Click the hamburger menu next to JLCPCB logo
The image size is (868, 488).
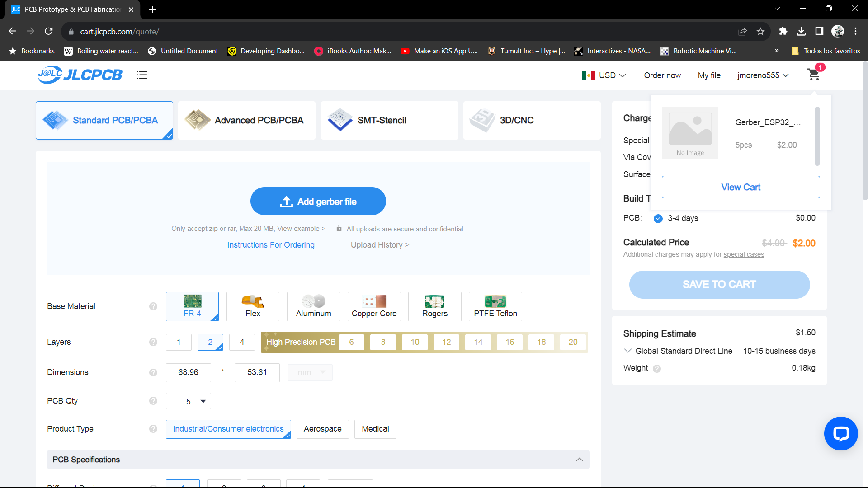[x=142, y=75]
